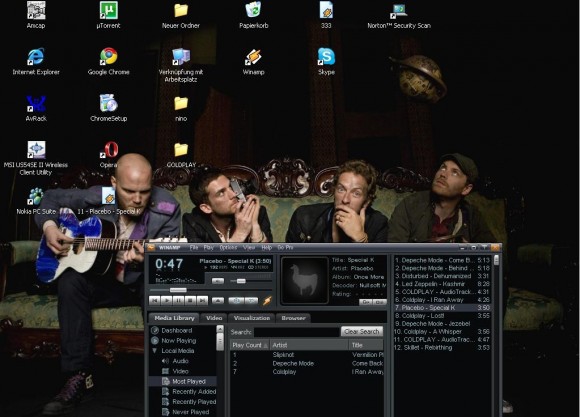
Task: Click the Winamp eject/open file button
Action: coord(218,300)
